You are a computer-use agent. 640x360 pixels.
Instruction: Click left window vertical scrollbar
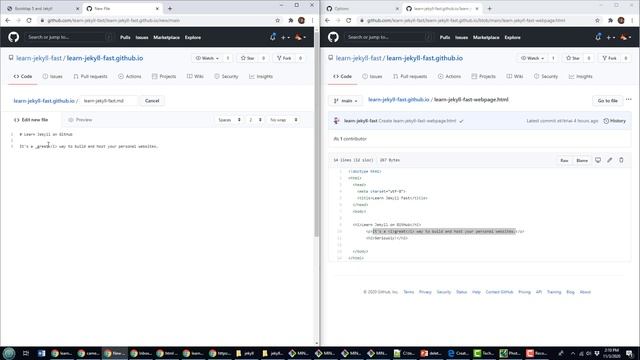click(316, 135)
